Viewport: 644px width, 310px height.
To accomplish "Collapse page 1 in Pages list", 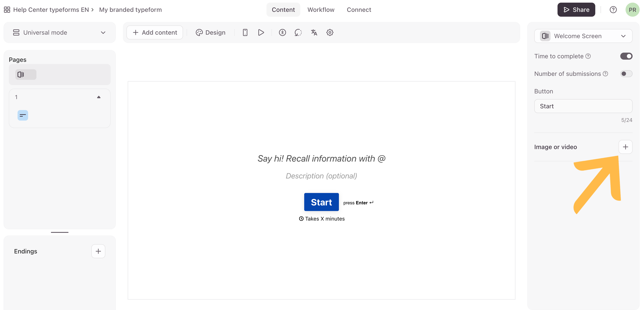I will tap(99, 97).
